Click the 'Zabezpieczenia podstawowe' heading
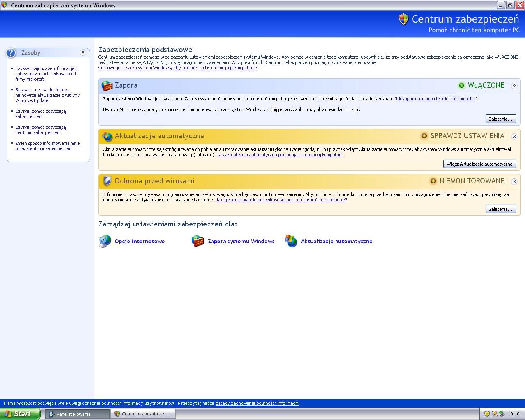 pos(145,50)
